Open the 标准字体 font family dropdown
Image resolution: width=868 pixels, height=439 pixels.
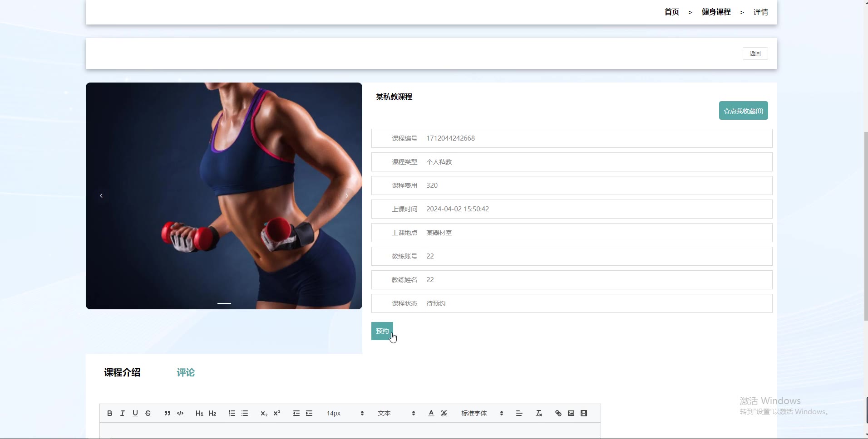tap(482, 413)
